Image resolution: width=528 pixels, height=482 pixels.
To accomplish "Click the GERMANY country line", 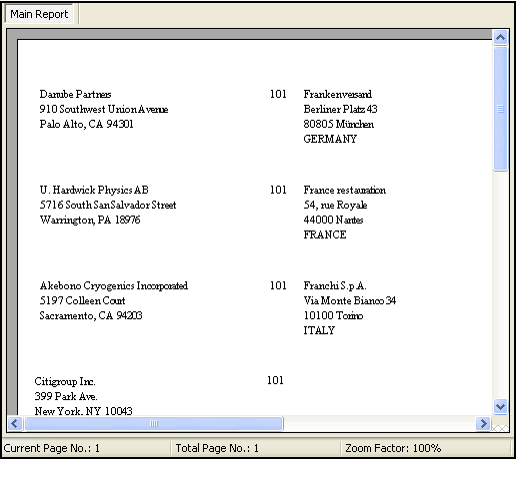I will click(x=330, y=139).
